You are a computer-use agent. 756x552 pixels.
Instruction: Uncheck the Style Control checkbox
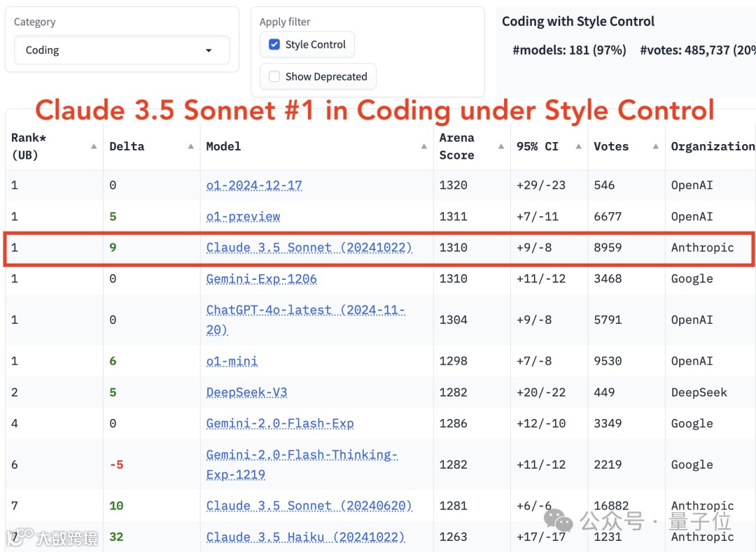coord(274,44)
